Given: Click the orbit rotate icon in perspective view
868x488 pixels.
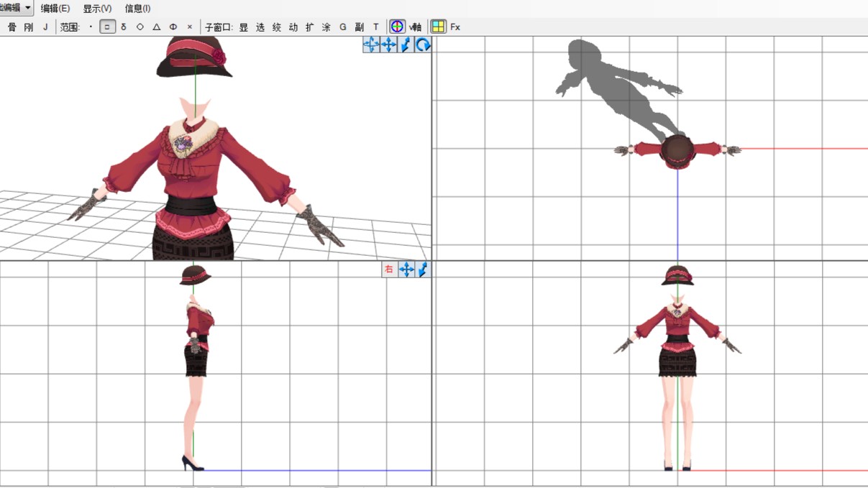Looking at the screenshot, I should point(371,45).
